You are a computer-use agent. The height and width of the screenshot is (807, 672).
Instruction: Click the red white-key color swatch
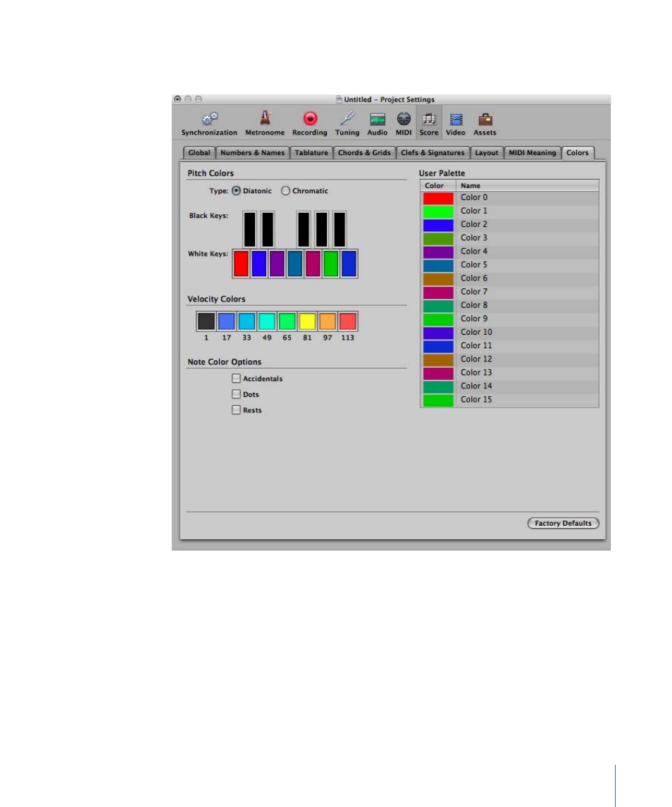click(241, 264)
